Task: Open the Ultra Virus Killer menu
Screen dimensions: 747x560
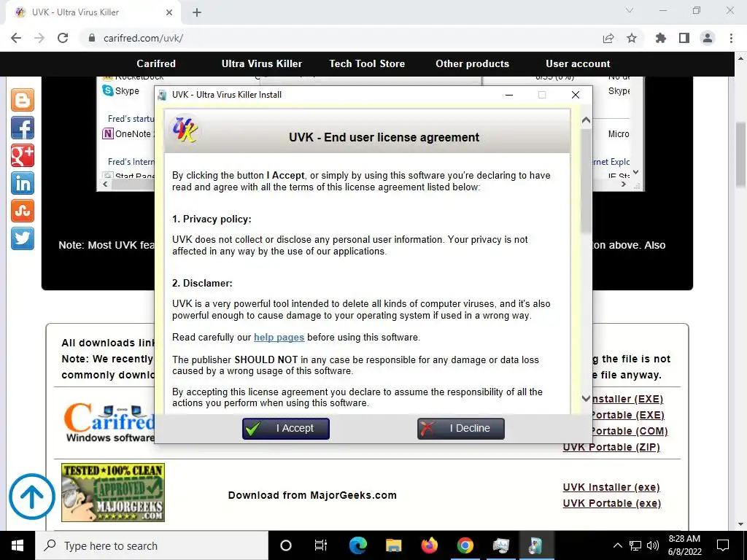Action: click(x=262, y=63)
